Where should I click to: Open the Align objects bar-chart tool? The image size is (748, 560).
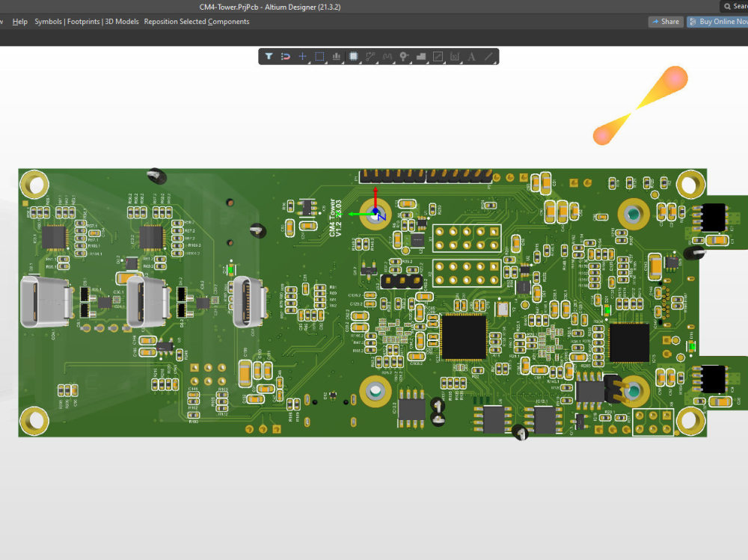point(337,56)
